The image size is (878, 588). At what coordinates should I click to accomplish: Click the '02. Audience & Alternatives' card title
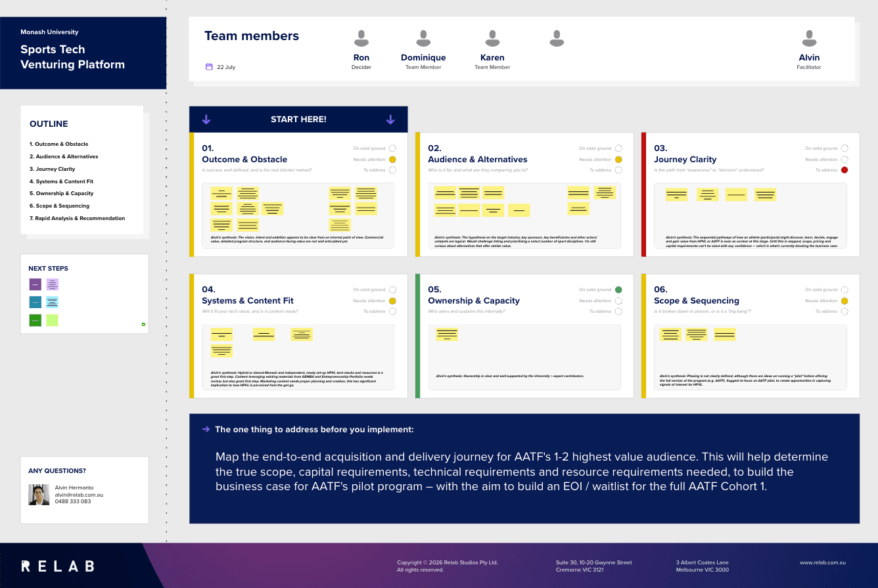tap(478, 154)
